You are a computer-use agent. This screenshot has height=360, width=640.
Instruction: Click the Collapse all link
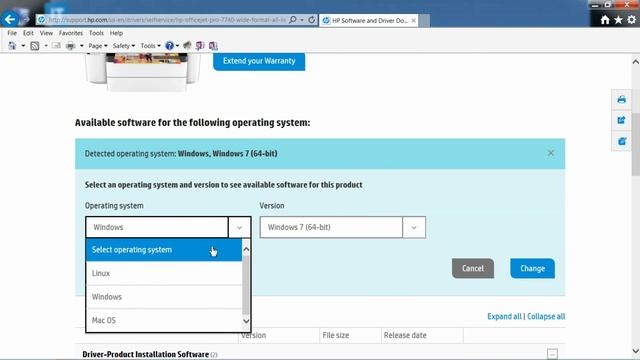tap(546, 316)
